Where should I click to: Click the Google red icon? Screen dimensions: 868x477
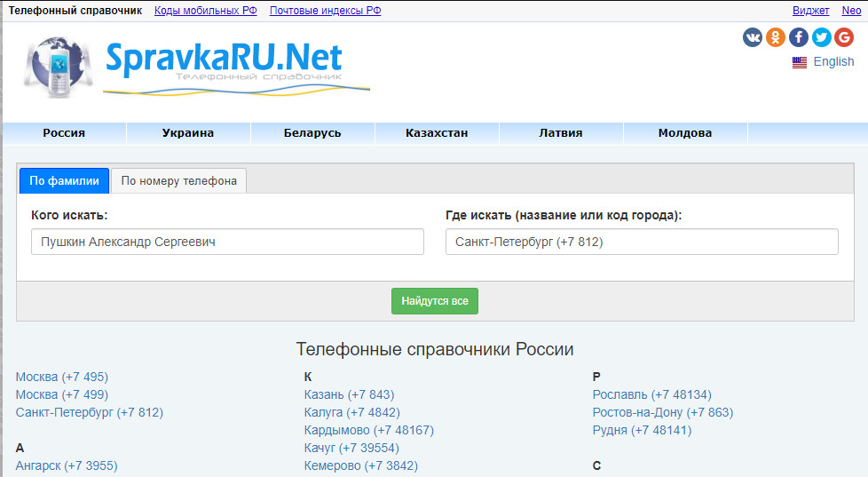(x=843, y=37)
